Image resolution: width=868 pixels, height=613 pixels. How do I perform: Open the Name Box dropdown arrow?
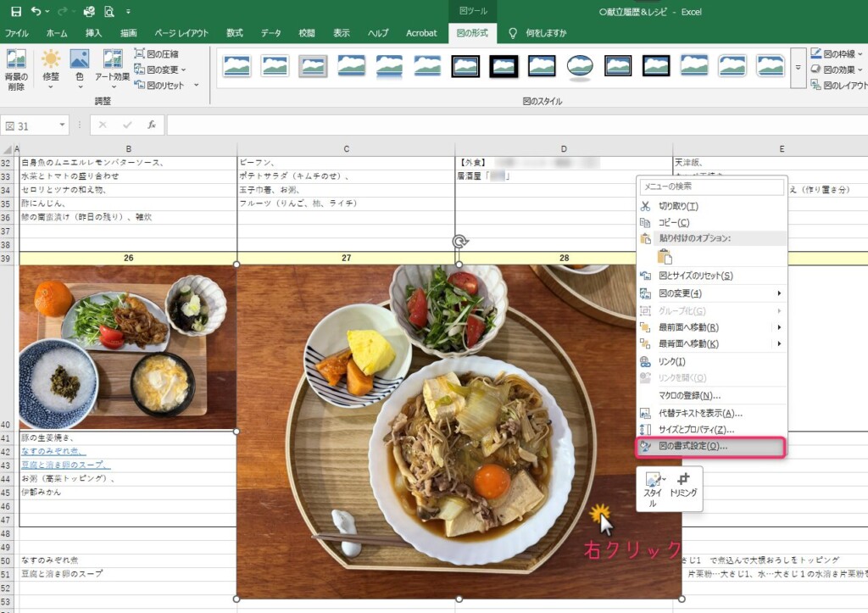63,125
